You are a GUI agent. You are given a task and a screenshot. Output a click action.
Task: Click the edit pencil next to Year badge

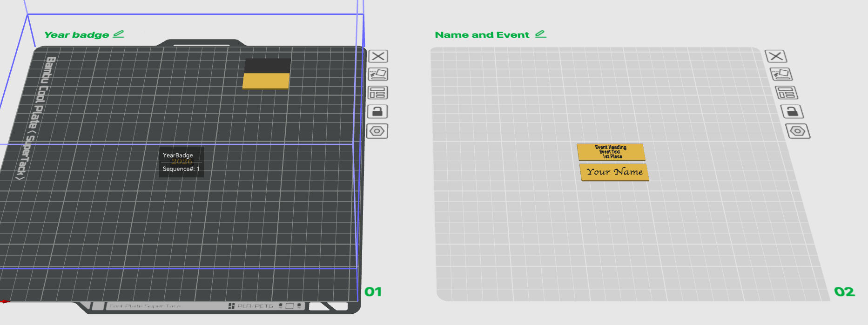click(x=119, y=34)
